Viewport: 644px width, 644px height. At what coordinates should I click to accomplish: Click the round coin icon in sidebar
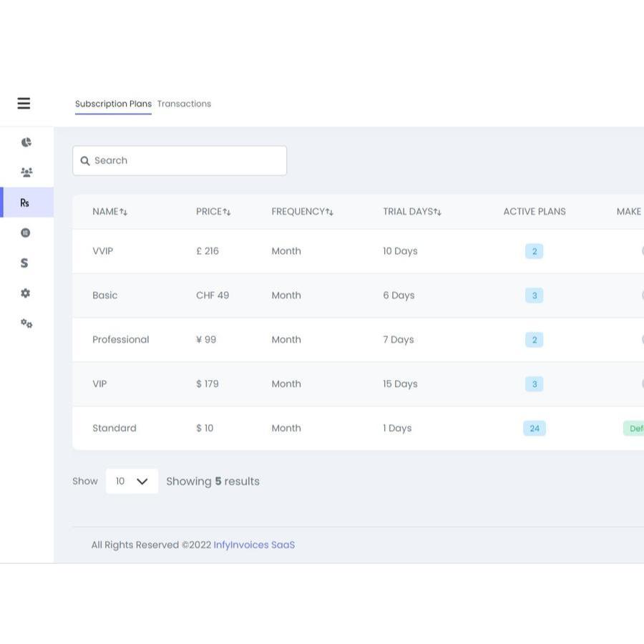26,233
